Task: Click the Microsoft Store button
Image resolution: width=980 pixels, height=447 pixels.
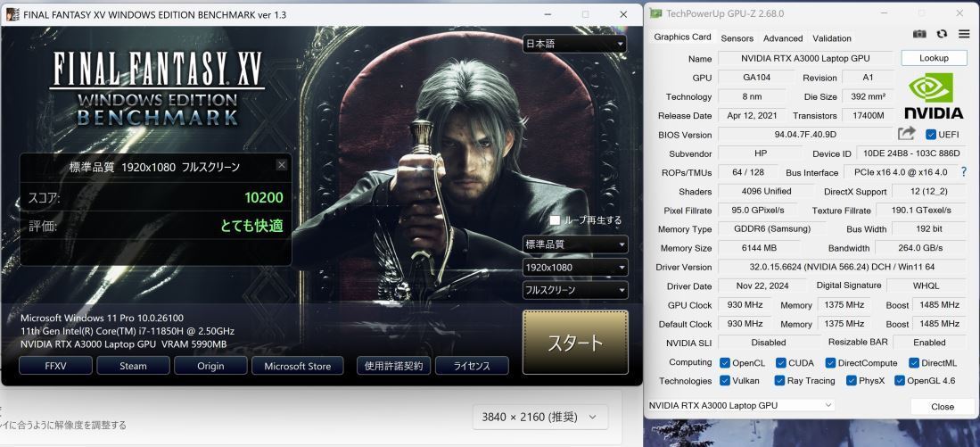Action: tap(298, 366)
